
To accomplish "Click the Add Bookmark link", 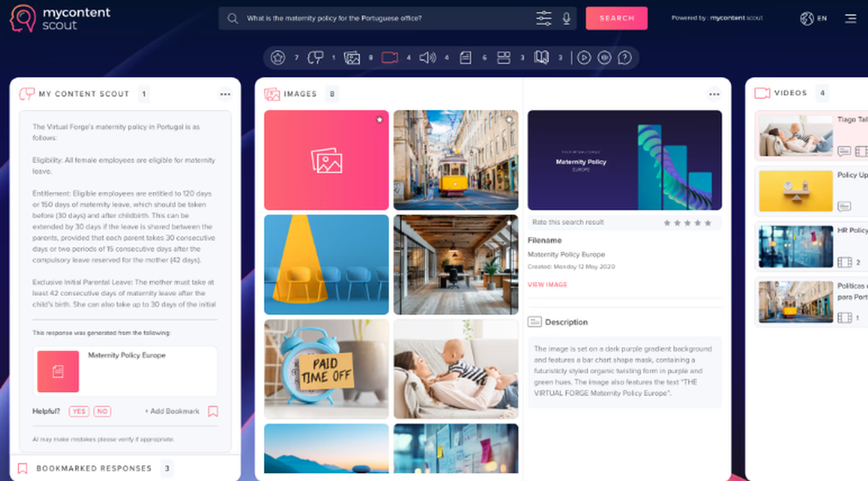I will (x=172, y=412).
